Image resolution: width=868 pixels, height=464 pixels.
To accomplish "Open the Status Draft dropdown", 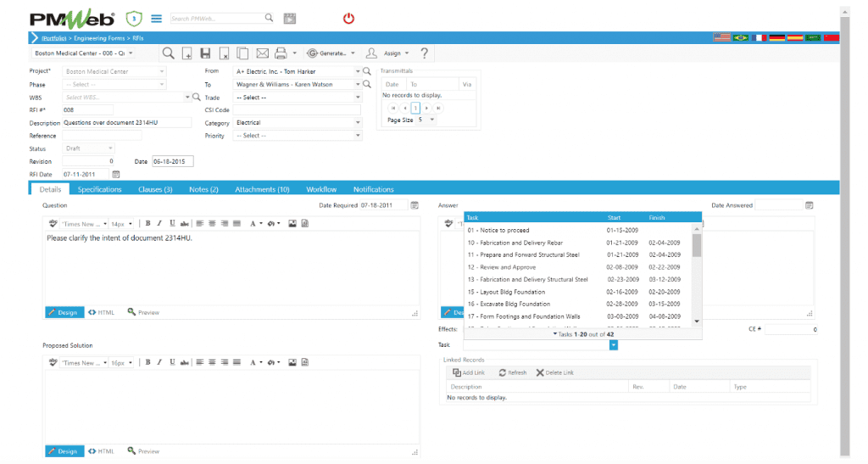I will tap(110, 148).
